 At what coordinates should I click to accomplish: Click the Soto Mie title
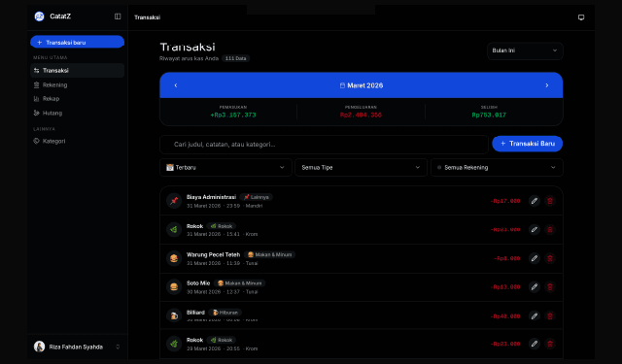point(198,283)
